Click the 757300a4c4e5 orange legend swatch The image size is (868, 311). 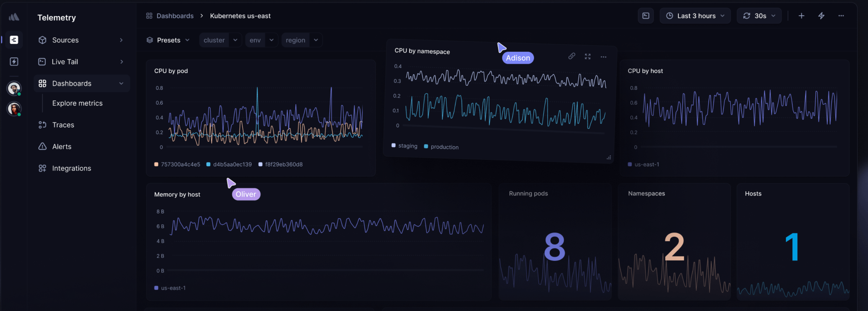click(156, 164)
